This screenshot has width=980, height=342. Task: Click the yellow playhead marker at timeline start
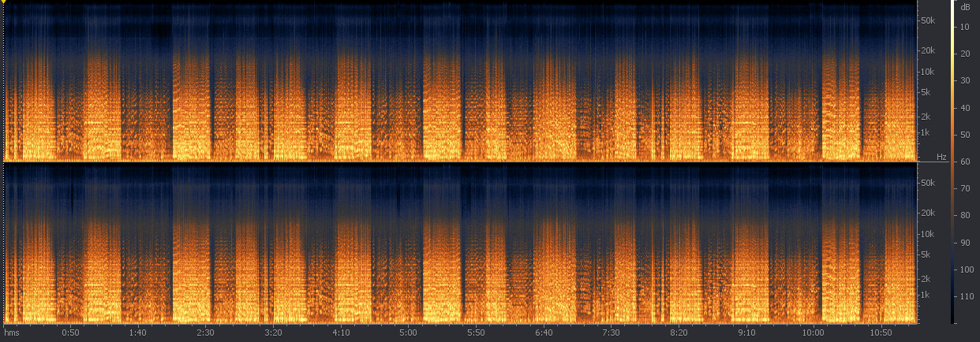click(x=4, y=2)
